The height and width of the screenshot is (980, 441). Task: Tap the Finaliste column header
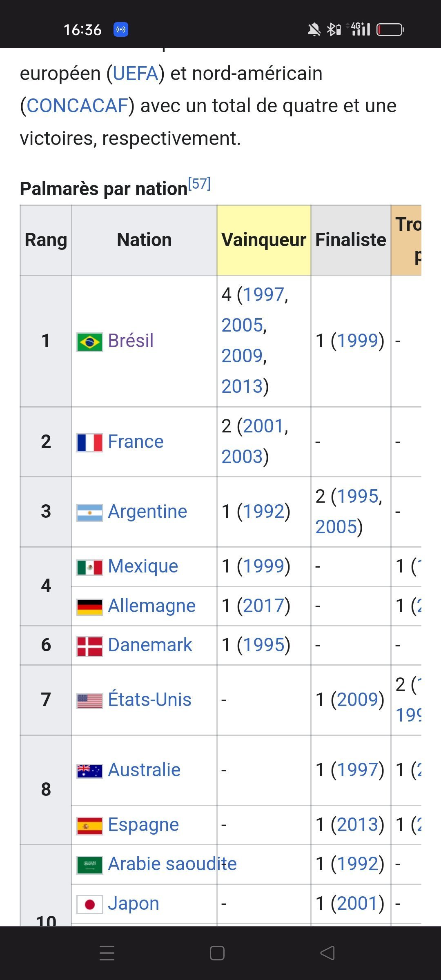coord(351,240)
